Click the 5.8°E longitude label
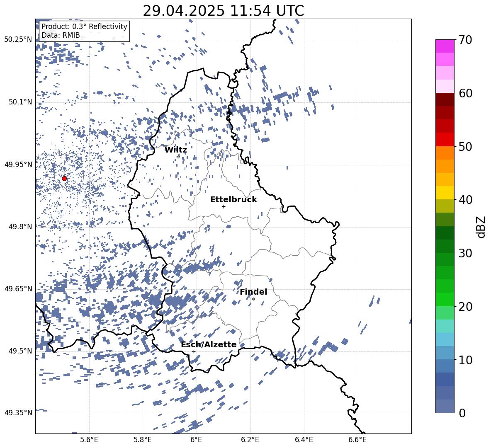The height and width of the screenshot is (448, 491). [x=143, y=440]
